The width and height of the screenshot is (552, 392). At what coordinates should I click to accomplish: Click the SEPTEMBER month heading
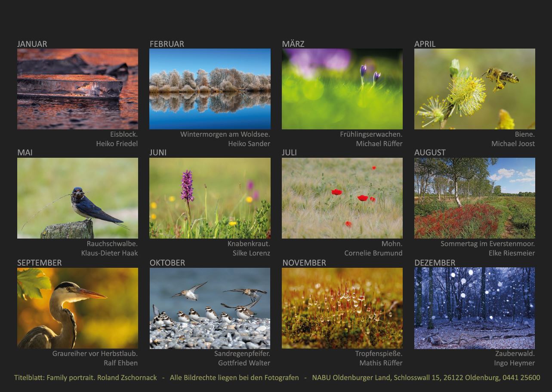(x=40, y=263)
